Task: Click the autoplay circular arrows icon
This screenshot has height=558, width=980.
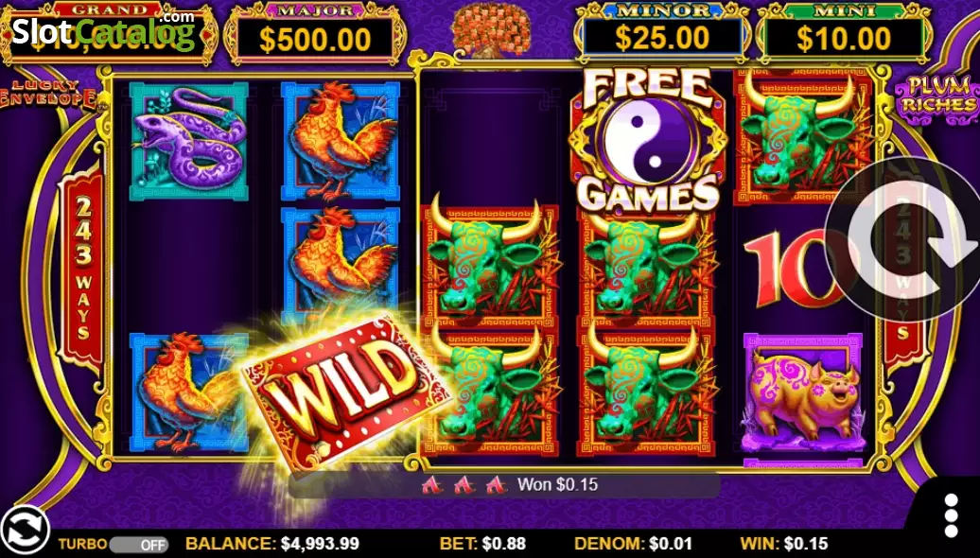Action: coord(25,530)
